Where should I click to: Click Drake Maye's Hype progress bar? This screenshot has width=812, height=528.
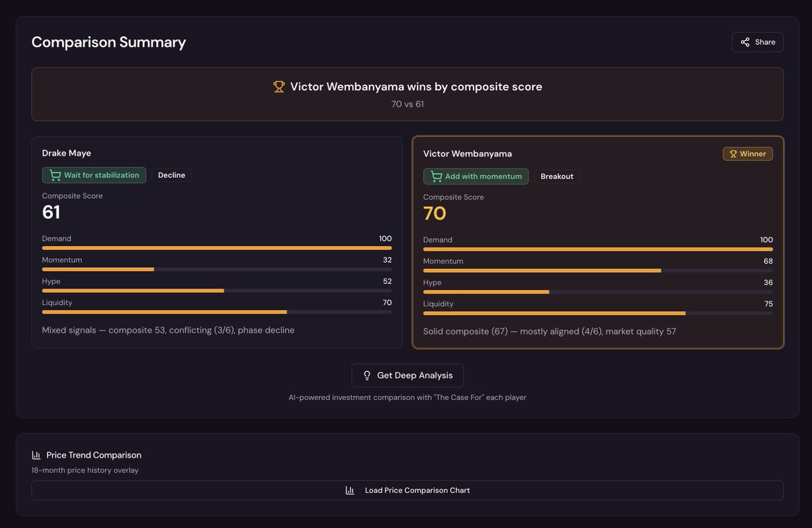217,291
